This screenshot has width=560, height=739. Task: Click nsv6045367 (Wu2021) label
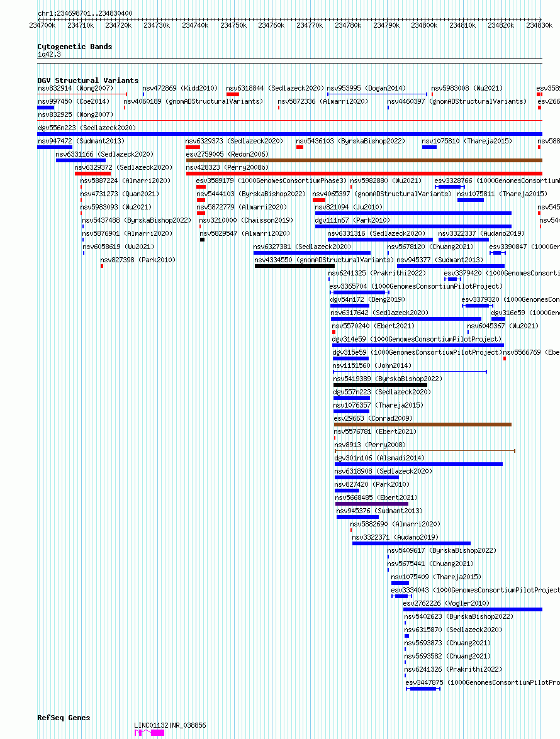[503, 326]
